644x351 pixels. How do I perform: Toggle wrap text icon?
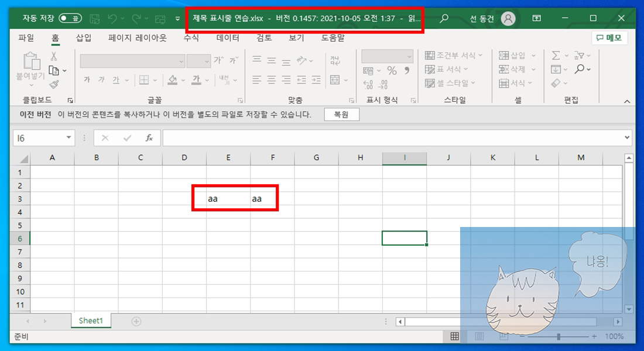coord(335,61)
